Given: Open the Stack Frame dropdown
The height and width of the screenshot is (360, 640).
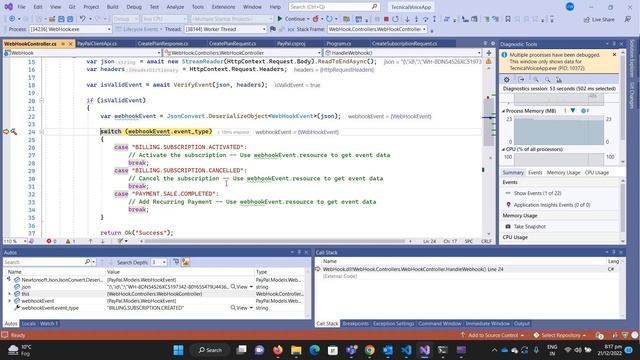Looking at the screenshot, I should [x=377, y=29].
